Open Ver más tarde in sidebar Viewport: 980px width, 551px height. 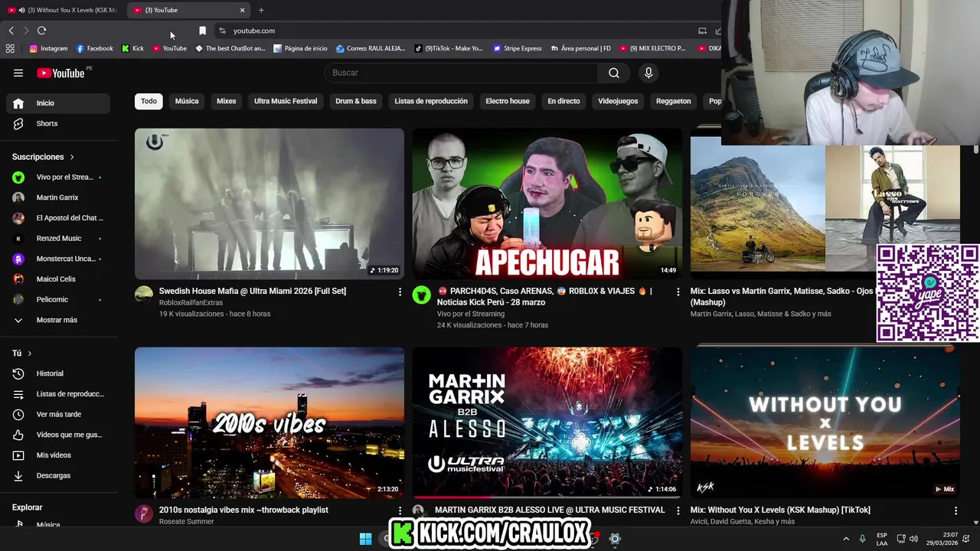[x=58, y=414]
